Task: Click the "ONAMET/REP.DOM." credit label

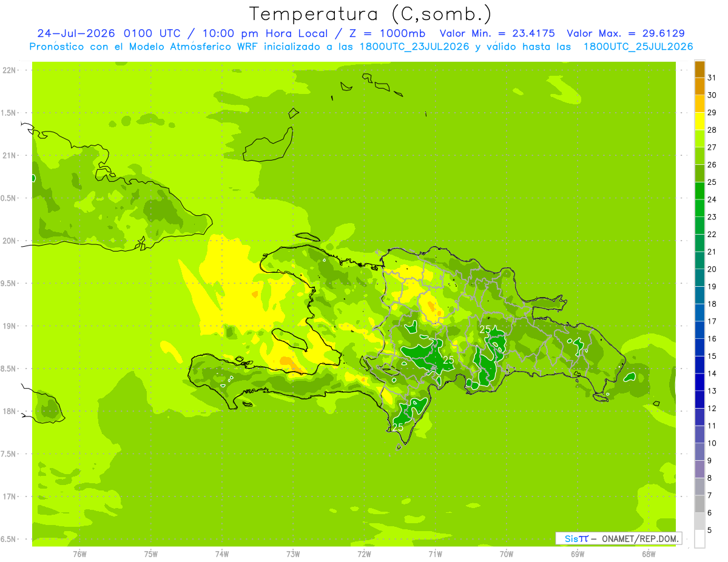Action: (639, 538)
